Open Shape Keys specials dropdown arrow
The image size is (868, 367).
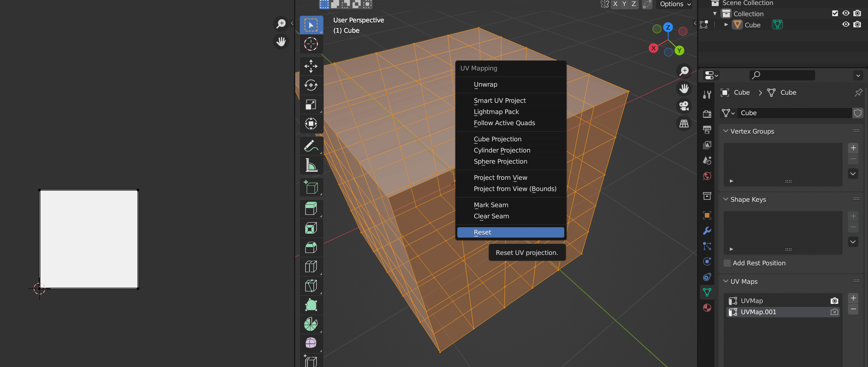[853, 242]
